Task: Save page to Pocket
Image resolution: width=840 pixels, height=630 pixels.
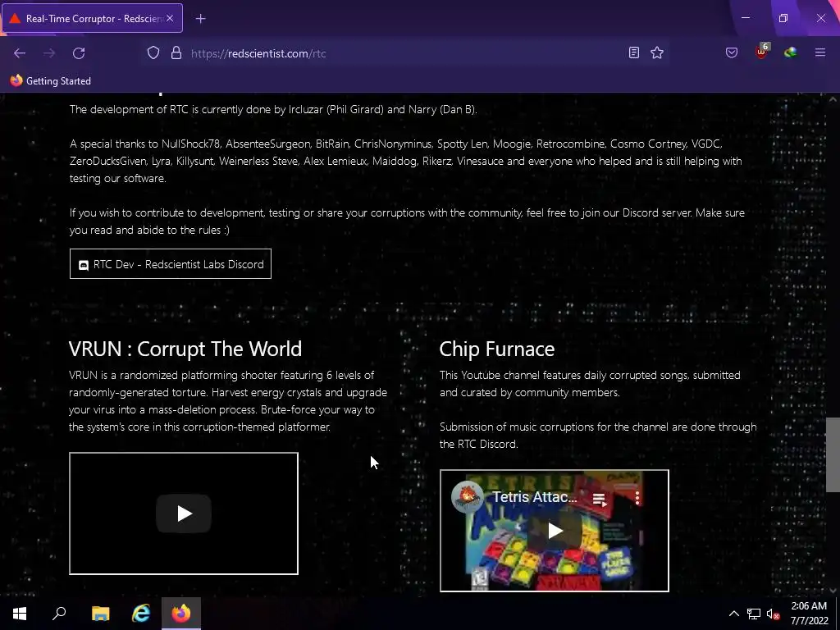Action: [731, 52]
